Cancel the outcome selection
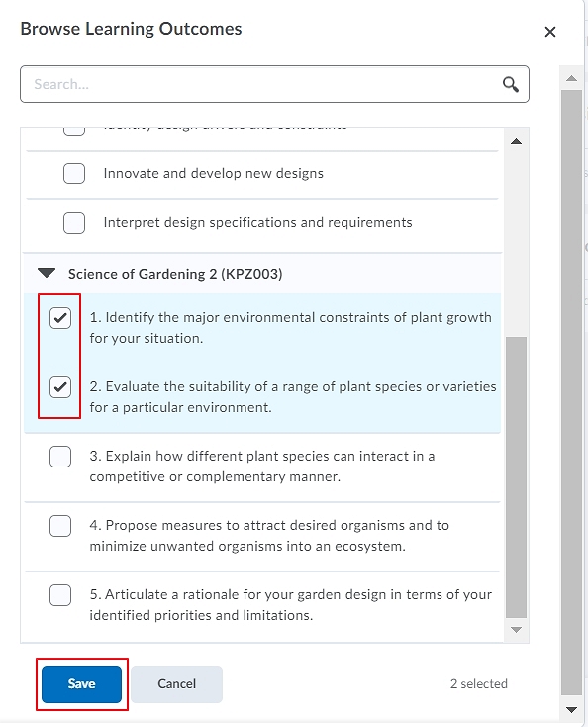 (176, 683)
